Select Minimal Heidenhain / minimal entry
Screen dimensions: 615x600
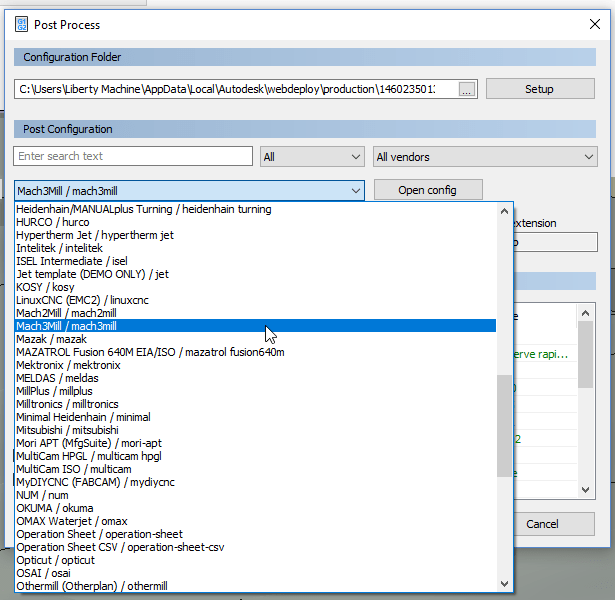click(255, 417)
